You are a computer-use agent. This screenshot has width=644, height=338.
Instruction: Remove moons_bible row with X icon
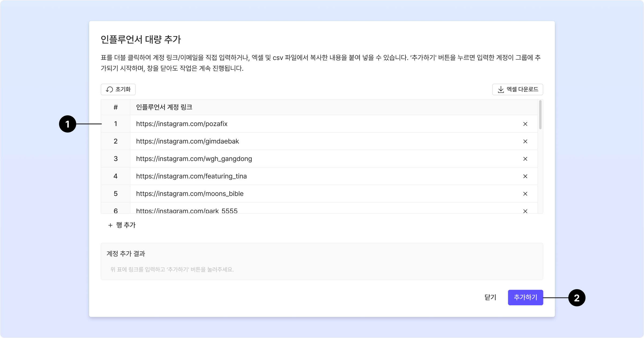click(525, 194)
